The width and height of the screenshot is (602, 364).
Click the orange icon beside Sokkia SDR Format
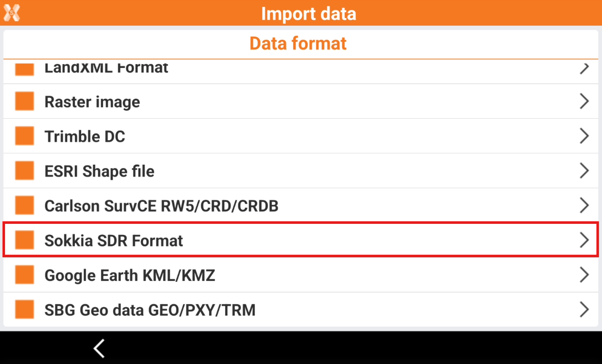[25, 240]
